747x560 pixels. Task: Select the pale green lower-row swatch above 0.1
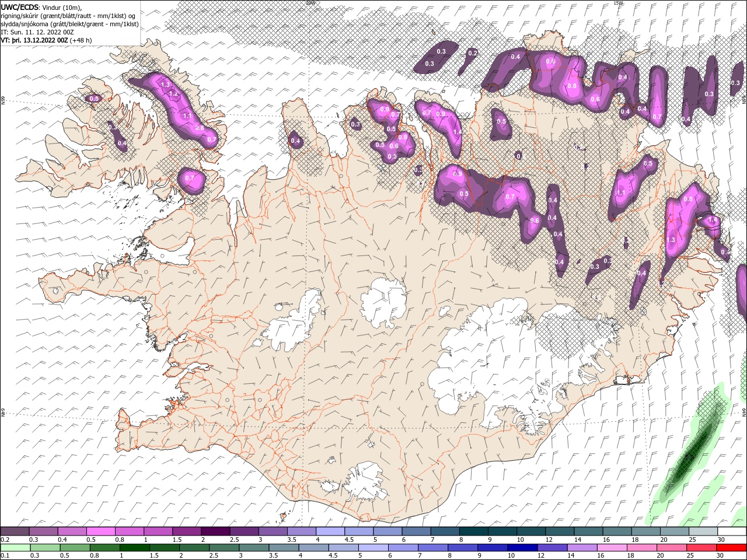(16, 548)
